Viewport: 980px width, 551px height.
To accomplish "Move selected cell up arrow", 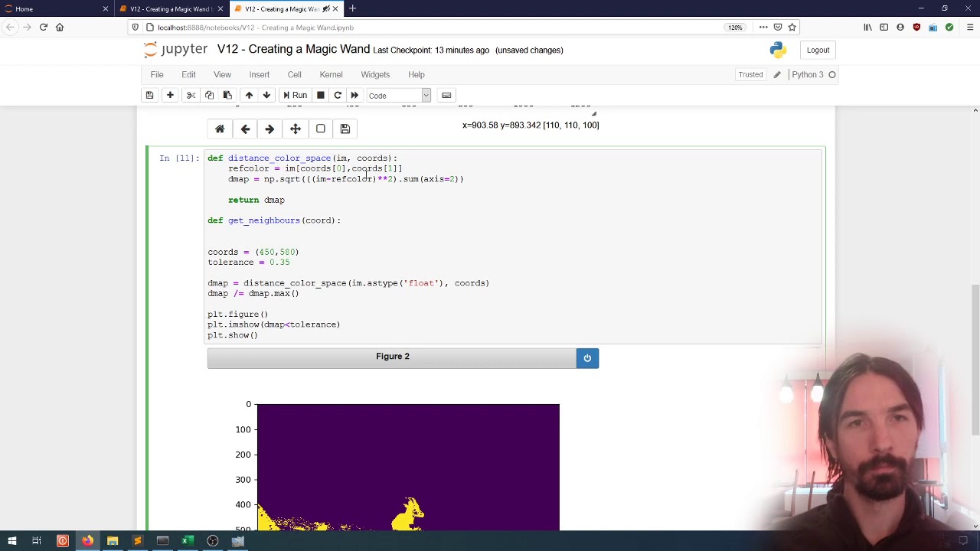I will (249, 95).
